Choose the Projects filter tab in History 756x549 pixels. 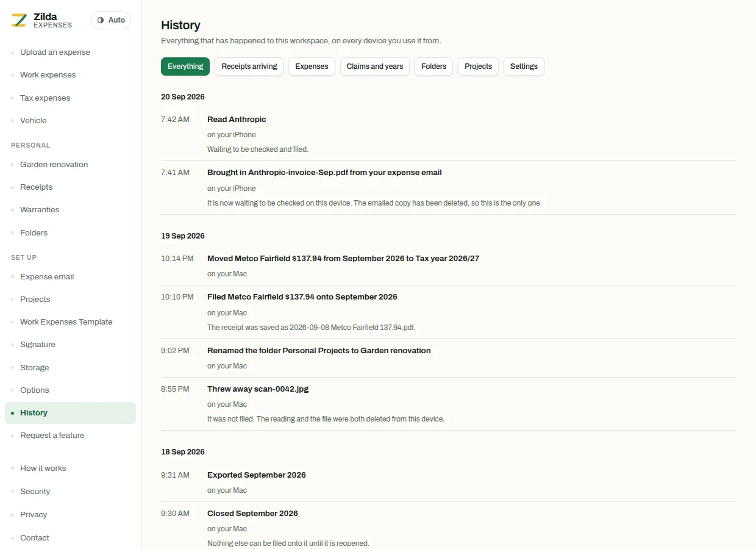(479, 66)
